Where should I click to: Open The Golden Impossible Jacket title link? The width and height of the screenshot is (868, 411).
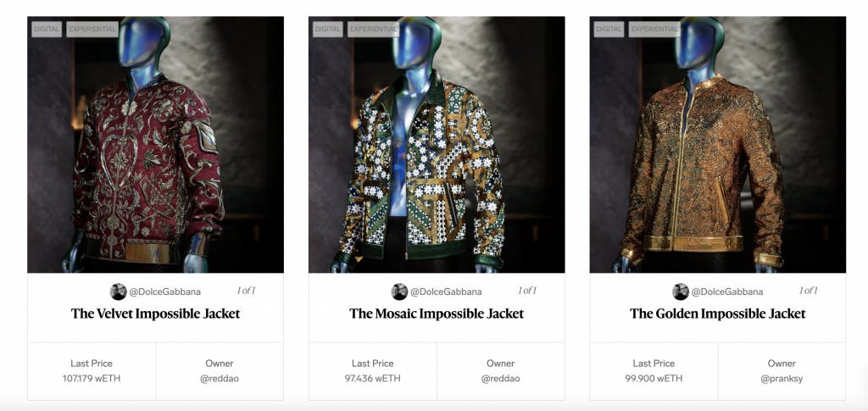(x=718, y=314)
